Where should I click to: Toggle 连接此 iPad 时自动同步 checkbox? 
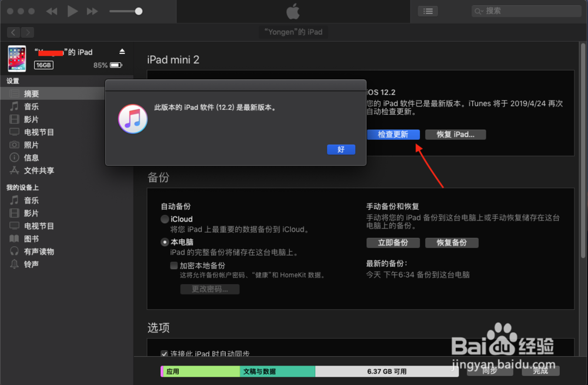click(x=164, y=353)
